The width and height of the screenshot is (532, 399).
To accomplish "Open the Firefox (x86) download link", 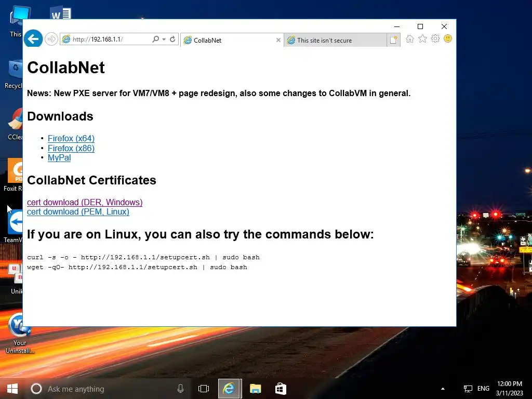I will (x=71, y=148).
